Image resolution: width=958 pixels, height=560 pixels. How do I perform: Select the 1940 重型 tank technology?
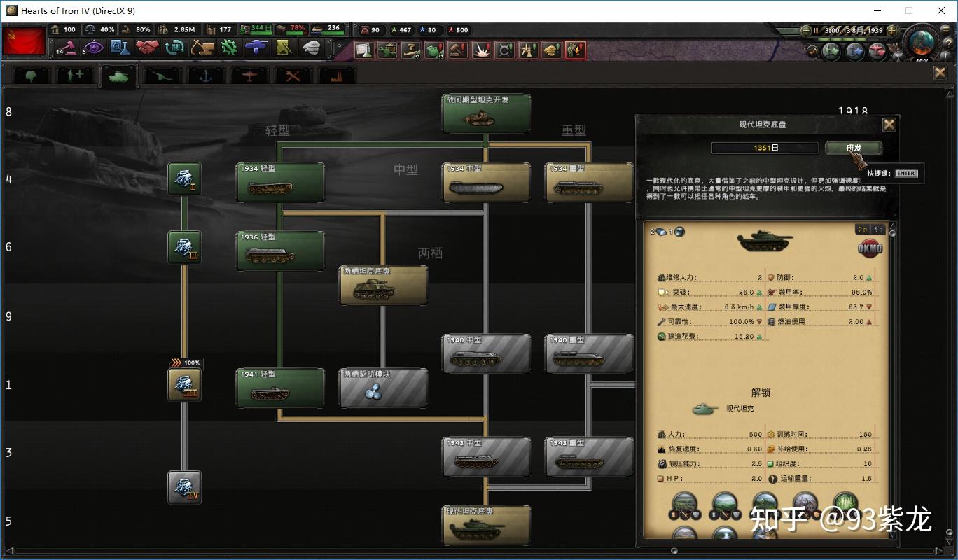pos(589,354)
